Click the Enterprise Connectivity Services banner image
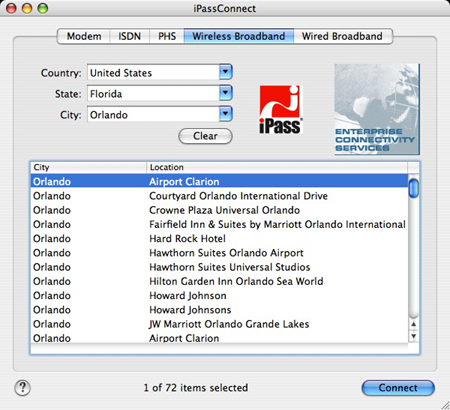 click(377, 109)
